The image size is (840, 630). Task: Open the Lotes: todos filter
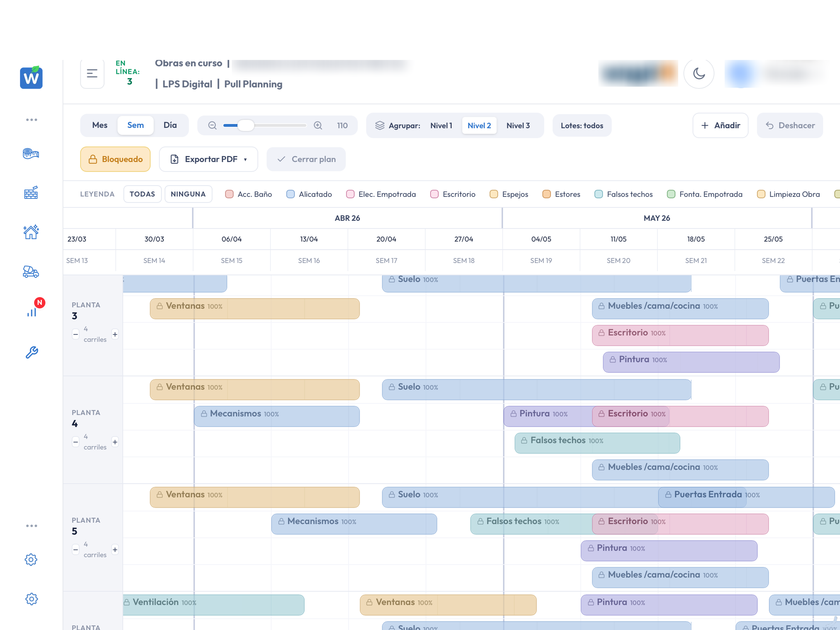point(582,126)
